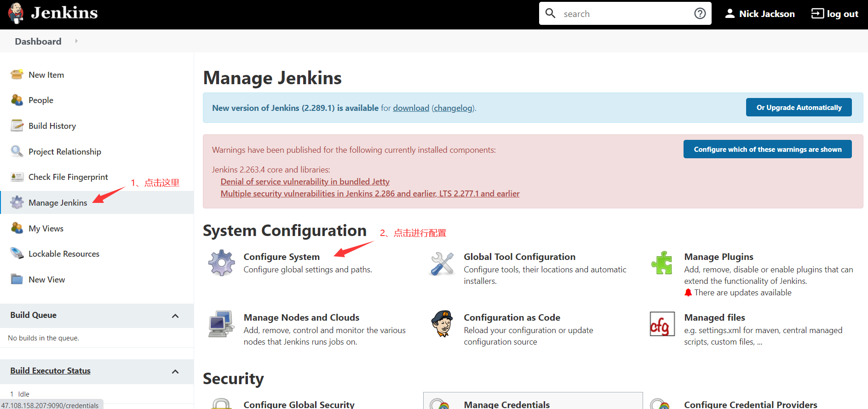Click the search input field
This screenshot has height=409, width=868.
point(625,13)
